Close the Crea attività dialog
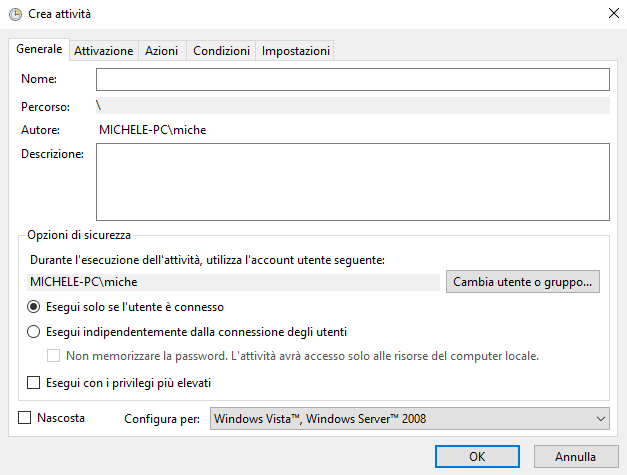This screenshot has width=627, height=475. (613, 13)
